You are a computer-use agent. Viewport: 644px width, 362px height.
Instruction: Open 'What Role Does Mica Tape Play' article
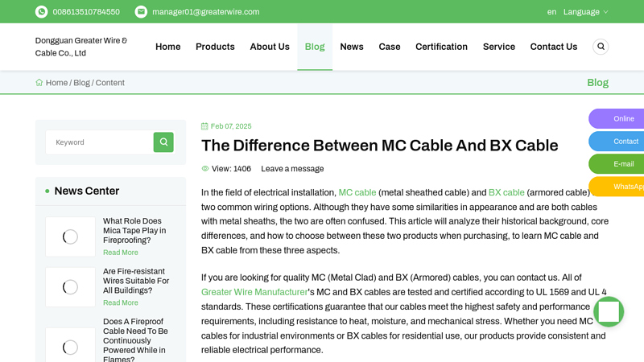click(x=134, y=230)
